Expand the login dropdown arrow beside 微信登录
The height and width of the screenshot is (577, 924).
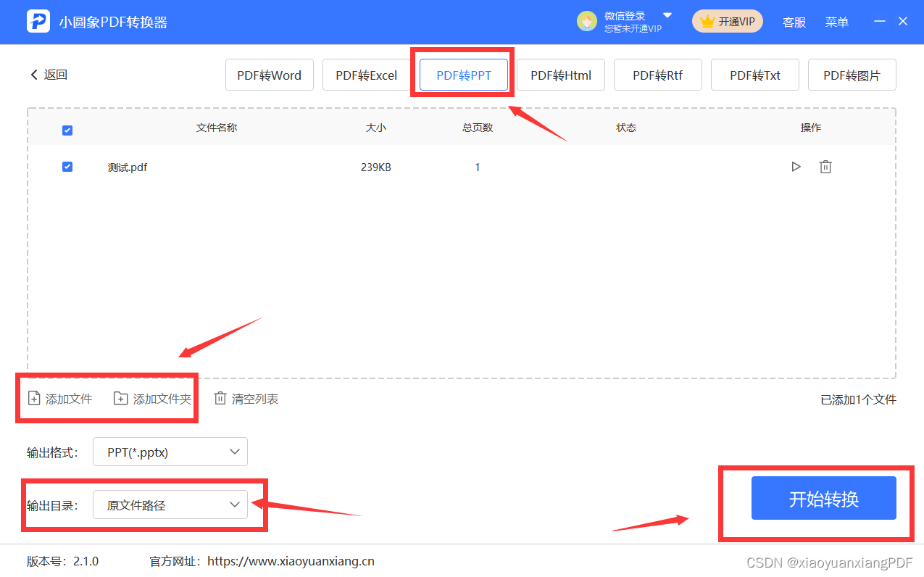667,15
